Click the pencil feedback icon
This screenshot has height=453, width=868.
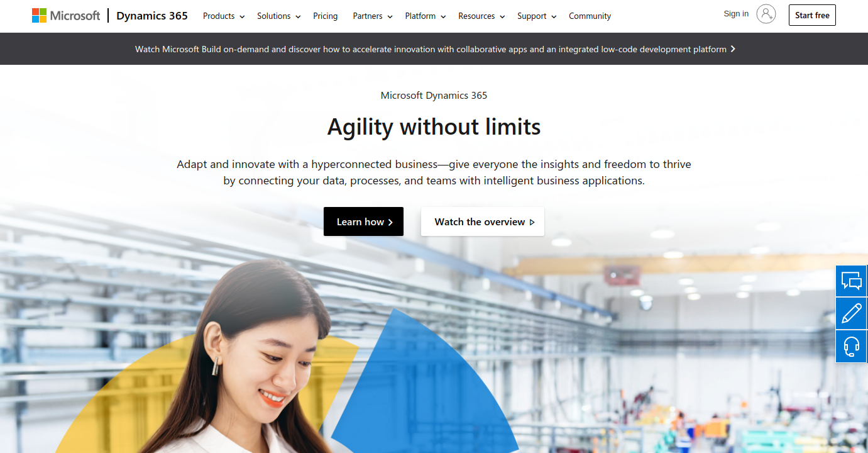click(x=852, y=313)
